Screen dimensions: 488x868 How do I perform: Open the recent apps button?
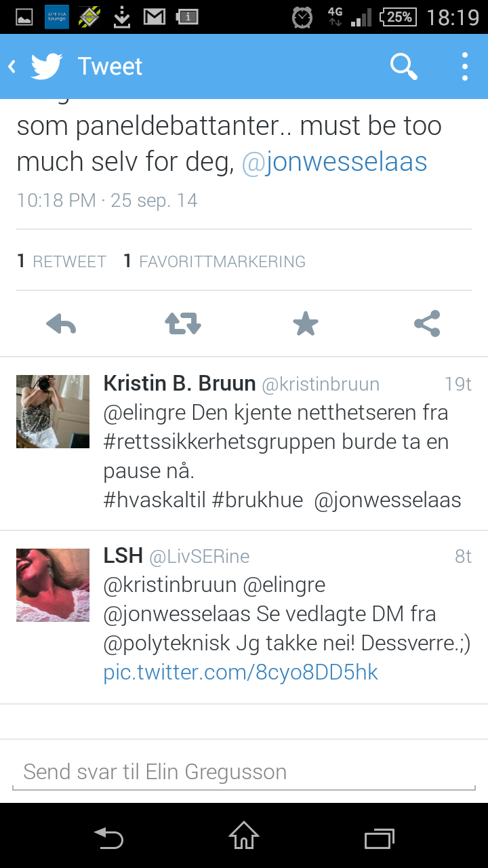pyautogui.click(x=380, y=839)
